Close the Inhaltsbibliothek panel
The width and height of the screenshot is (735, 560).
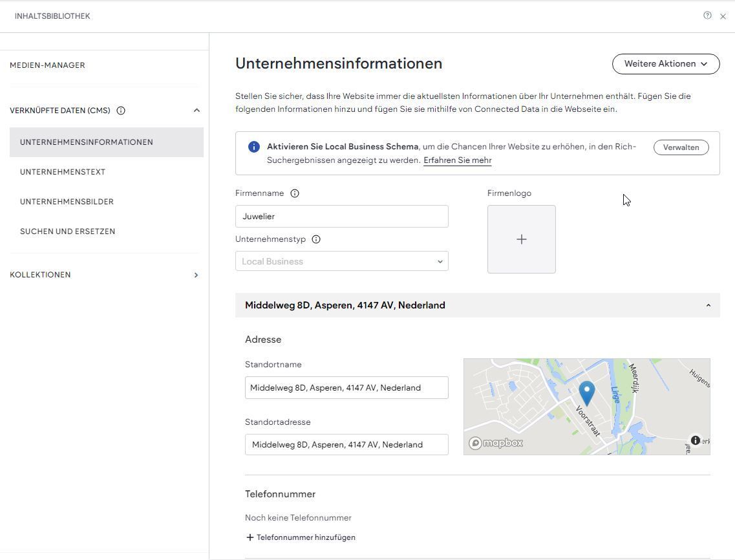coord(723,16)
